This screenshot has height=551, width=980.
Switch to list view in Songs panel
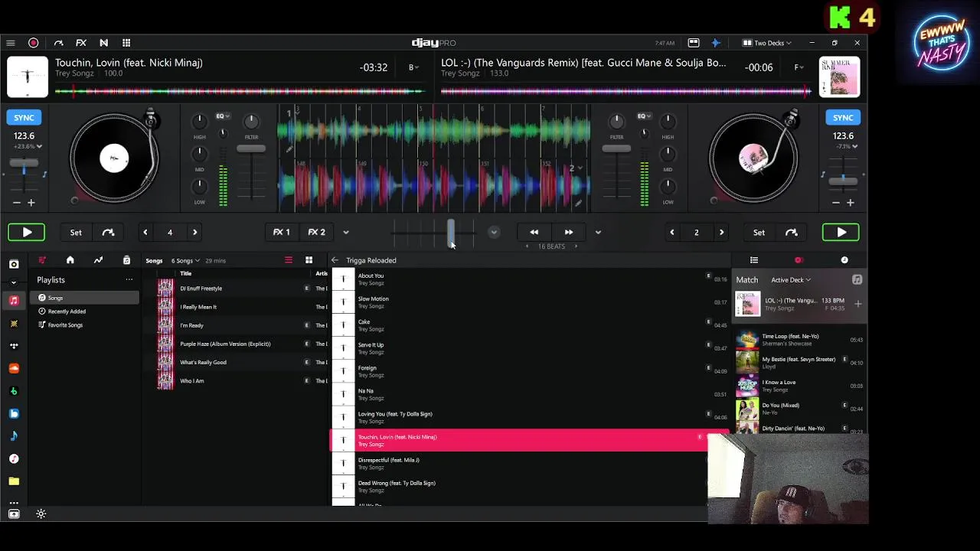(289, 260)
